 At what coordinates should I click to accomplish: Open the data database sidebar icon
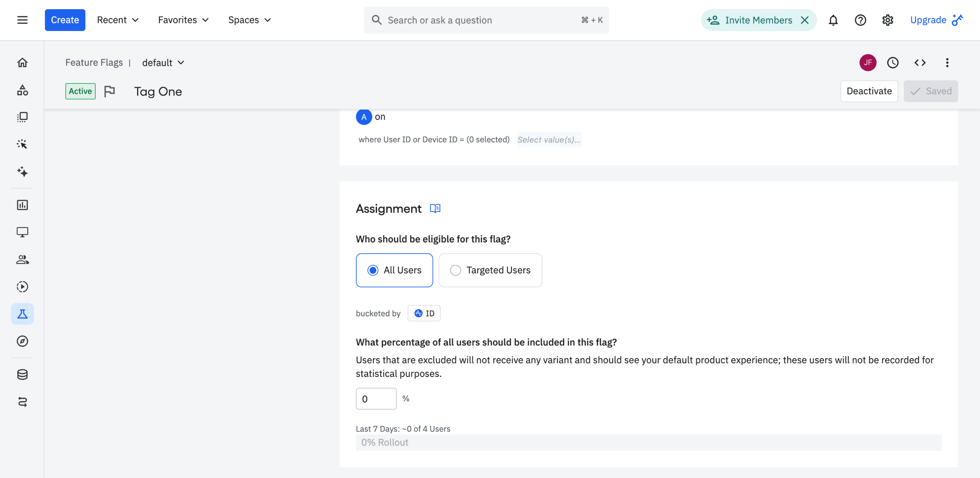[22, 374]
